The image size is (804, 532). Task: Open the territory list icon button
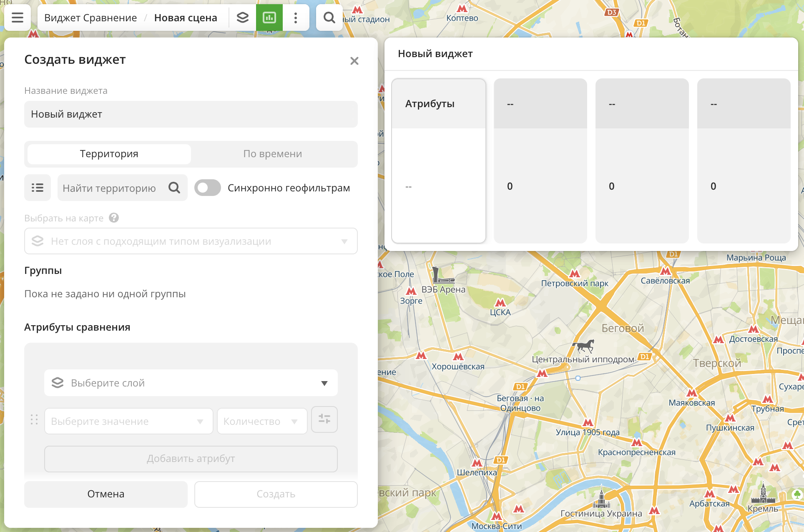[x=38, y=188]
